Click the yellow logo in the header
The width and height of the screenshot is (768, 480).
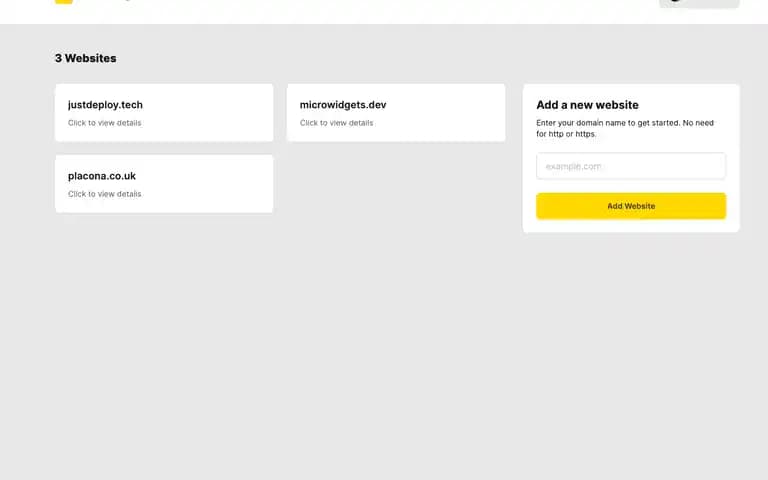(64, 1)
